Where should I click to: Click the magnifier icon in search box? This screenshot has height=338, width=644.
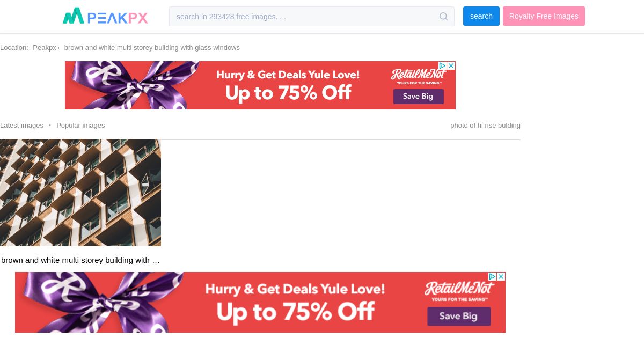(443, 17)
